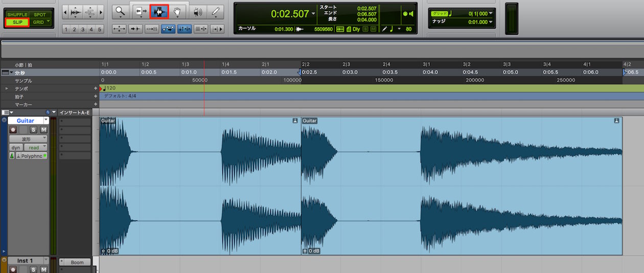Viewport: 644px width, 273px height.
Task: Open the read automation mode dropdown
Action: 35,147
